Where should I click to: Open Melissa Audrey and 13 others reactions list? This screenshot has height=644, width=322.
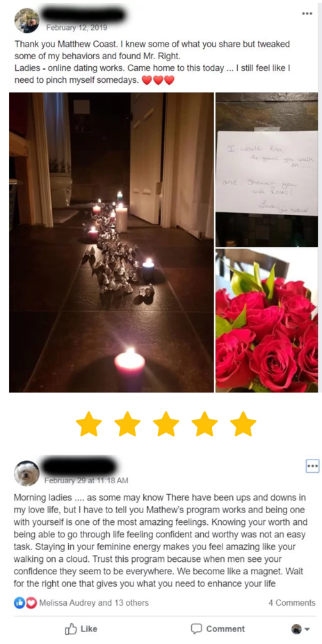coord(94,603)
